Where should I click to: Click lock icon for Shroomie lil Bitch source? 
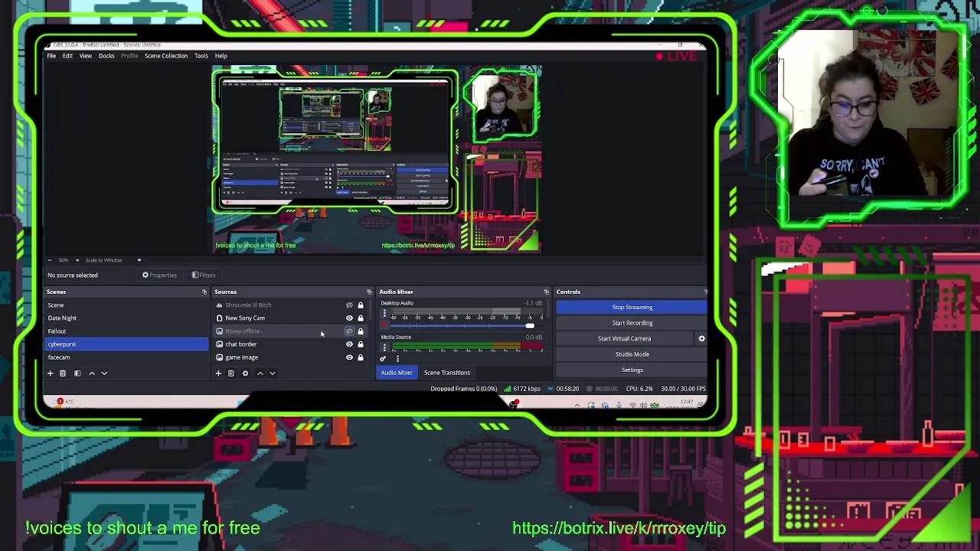click(361, 305)
